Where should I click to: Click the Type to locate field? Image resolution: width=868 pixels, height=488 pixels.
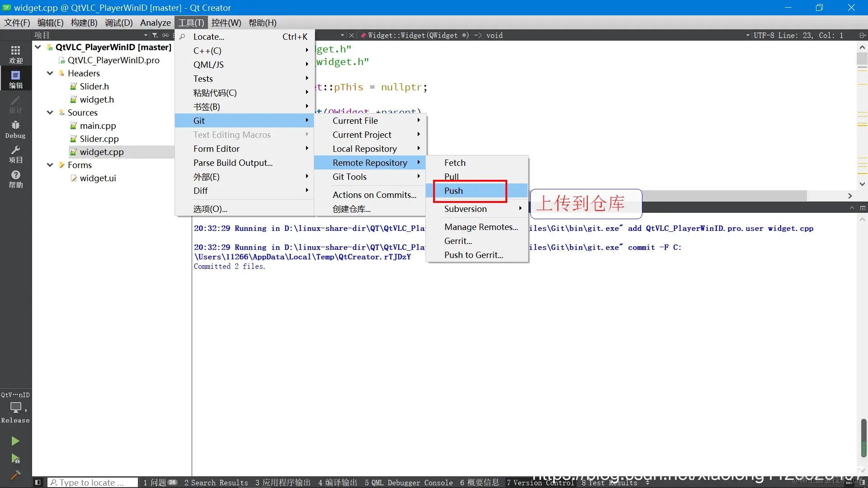[x=93, y=482]
